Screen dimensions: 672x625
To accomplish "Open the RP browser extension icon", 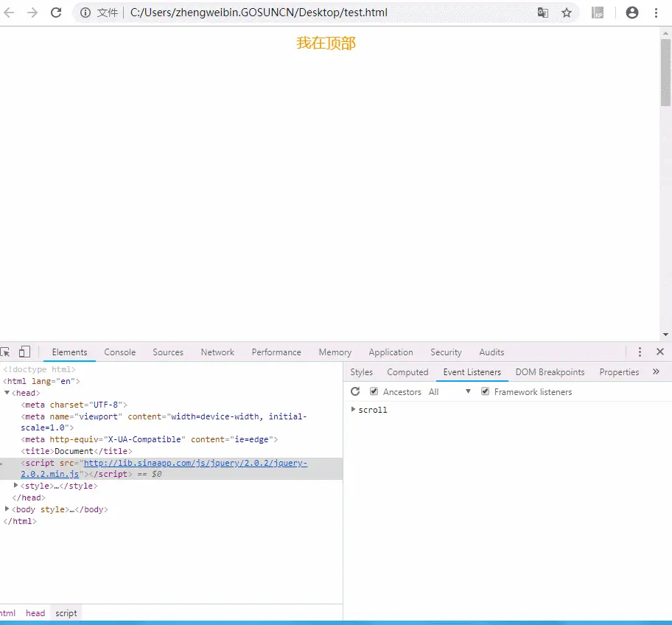I will (598, 13).
